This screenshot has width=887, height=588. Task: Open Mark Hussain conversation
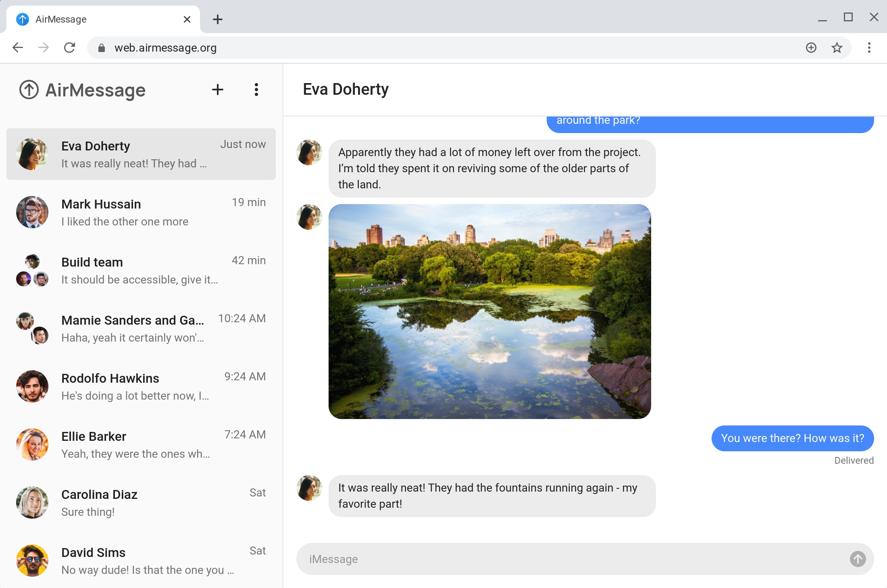(141, 212)
